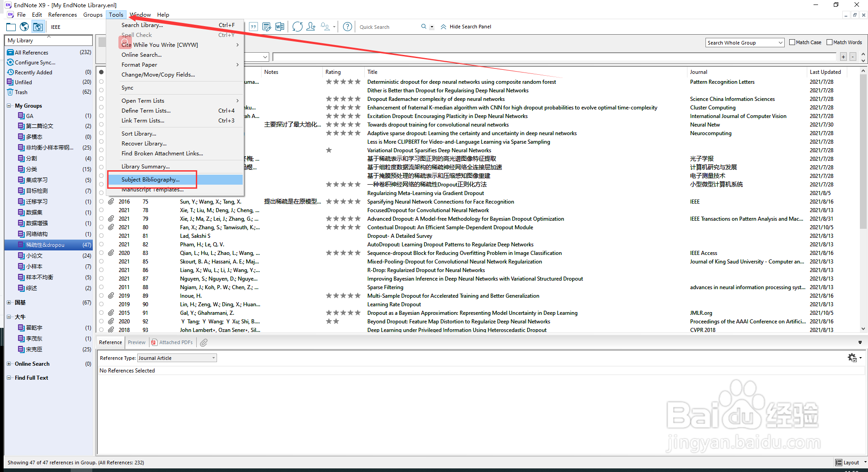Click the add search row plus button
Viewport: 868px width, 472px height.
[843, 57]
